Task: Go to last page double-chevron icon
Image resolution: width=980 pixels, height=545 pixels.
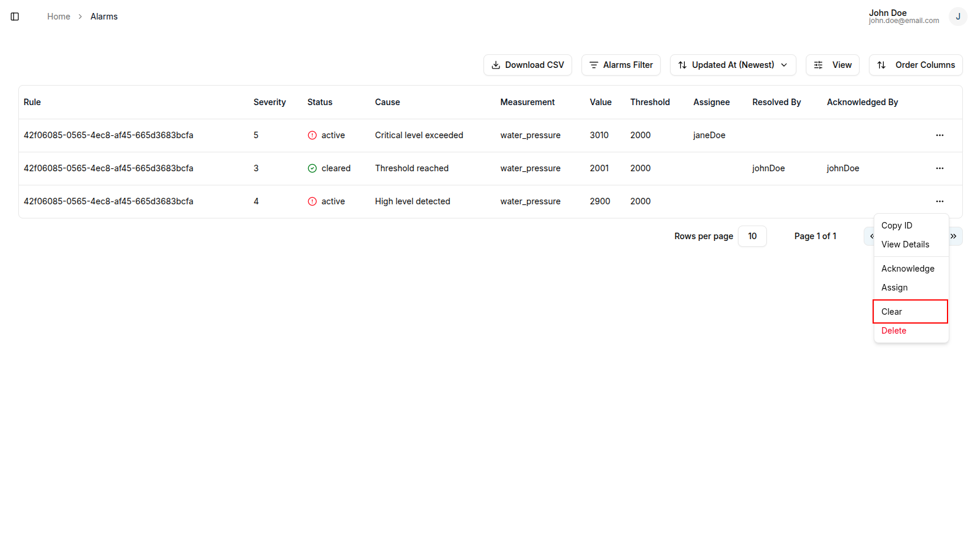Action: pos(954,236)
